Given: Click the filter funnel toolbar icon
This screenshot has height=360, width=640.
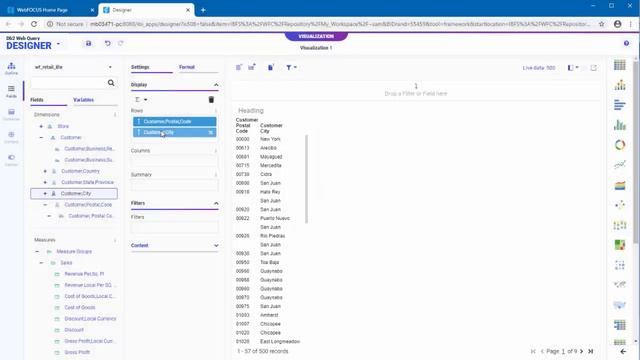Looking at the screenshot, I should tap(289, 67).
